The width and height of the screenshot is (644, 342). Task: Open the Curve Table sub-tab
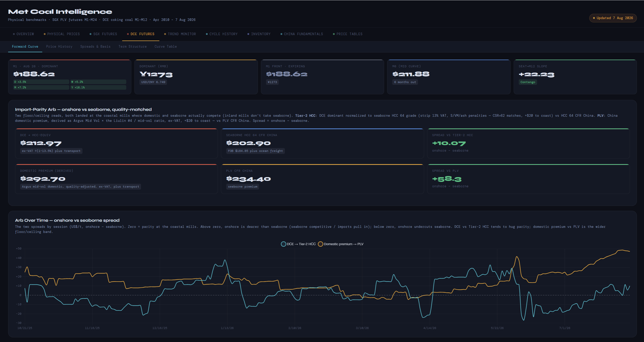click(165, 46)
